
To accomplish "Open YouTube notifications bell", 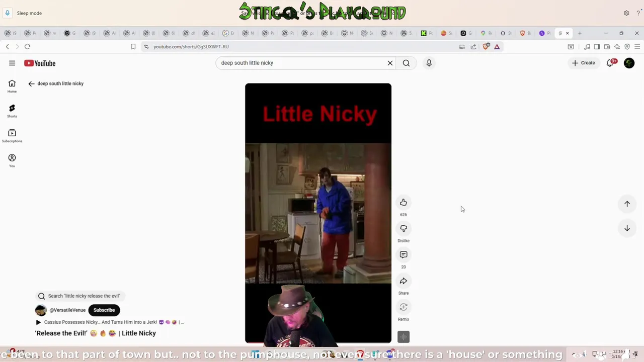I will [x=610, y=63].
